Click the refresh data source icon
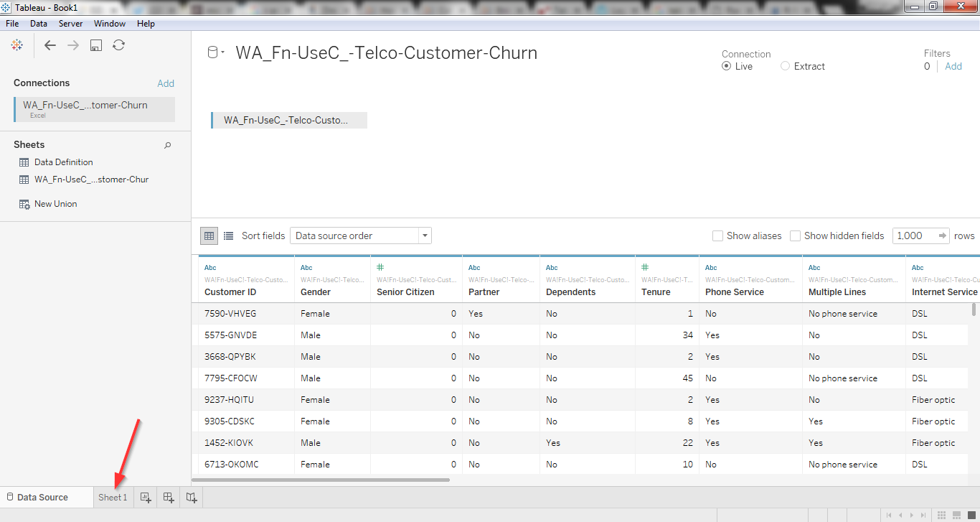The width and height of the screenshot is (980, 522). pos(118,45)
